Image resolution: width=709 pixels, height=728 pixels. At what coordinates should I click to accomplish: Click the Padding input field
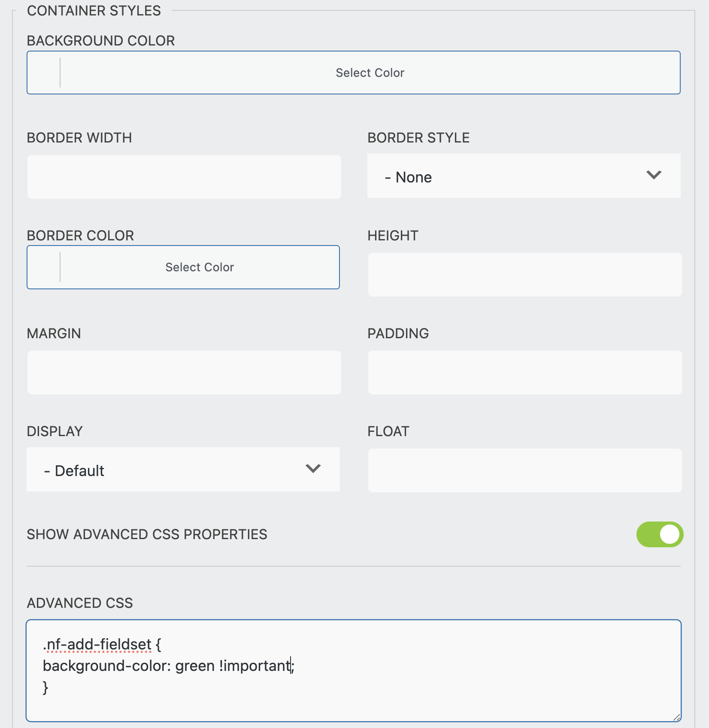(x=524, y=372)
